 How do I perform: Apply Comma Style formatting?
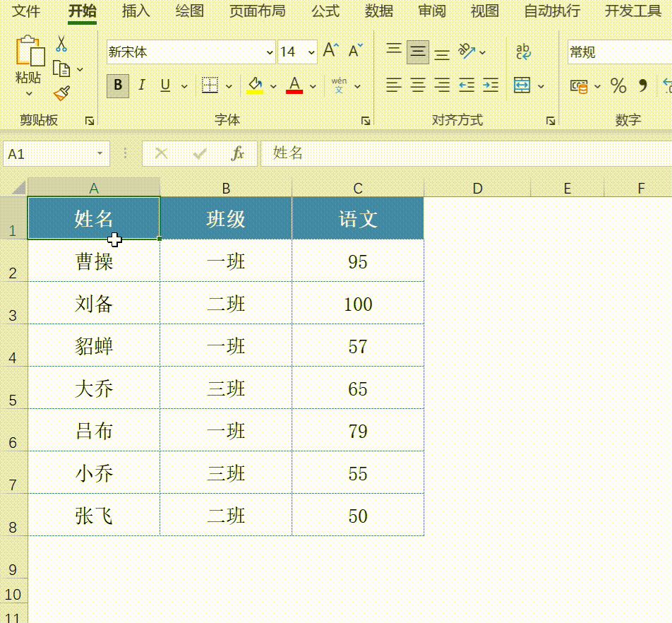tap(641, 87)
